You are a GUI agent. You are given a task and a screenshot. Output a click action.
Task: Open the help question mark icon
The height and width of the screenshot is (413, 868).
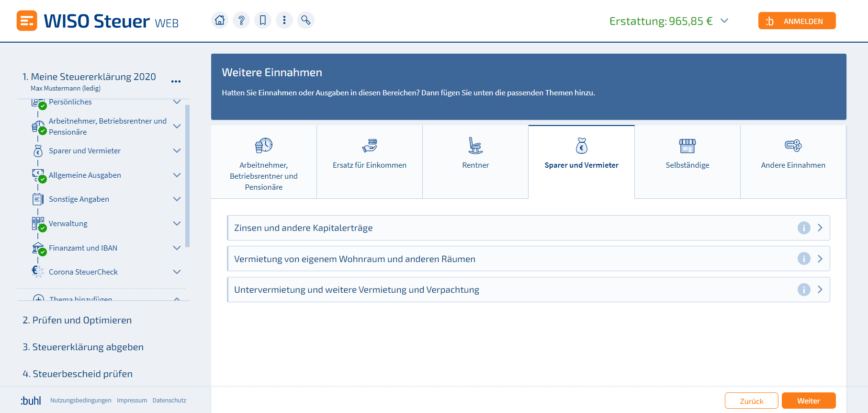[241, 20]
